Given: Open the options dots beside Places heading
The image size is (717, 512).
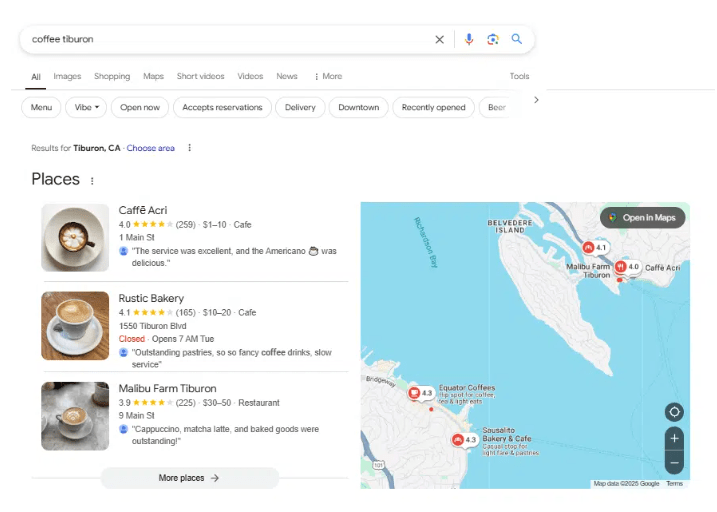Looking at the screenshot, I should click(x=92, y=181).
